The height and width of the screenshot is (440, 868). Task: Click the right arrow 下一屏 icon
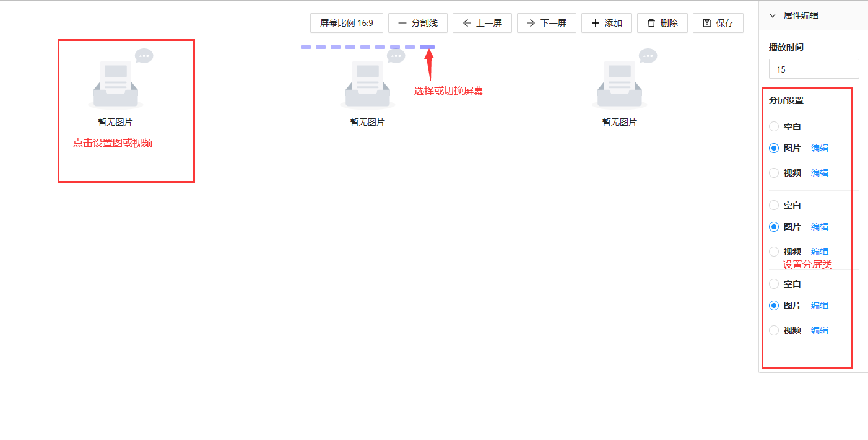tap(530, 23)
